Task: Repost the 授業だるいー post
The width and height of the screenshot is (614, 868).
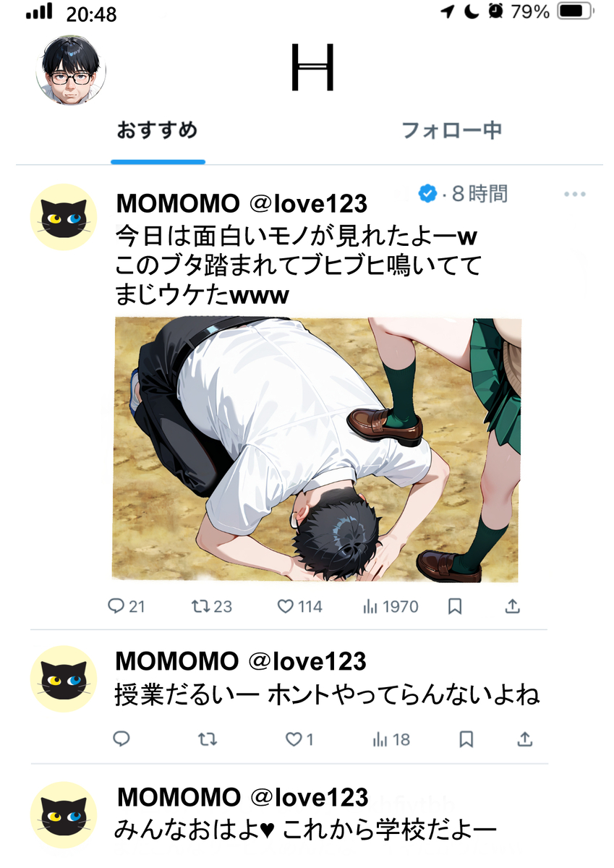Action: [x=207, y=739]
